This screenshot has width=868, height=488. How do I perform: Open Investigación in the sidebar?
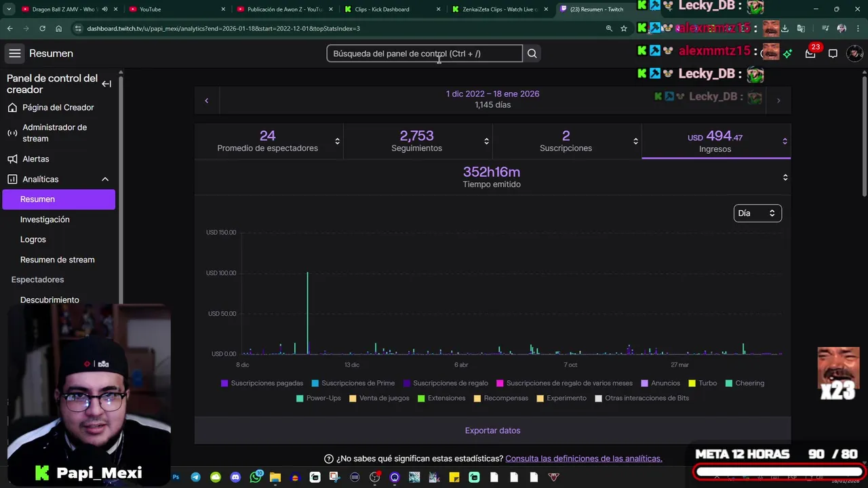point(45,220)
